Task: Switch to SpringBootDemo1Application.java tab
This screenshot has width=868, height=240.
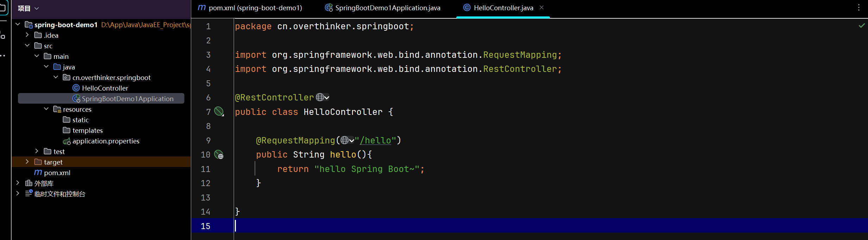Action: [382, 8]
